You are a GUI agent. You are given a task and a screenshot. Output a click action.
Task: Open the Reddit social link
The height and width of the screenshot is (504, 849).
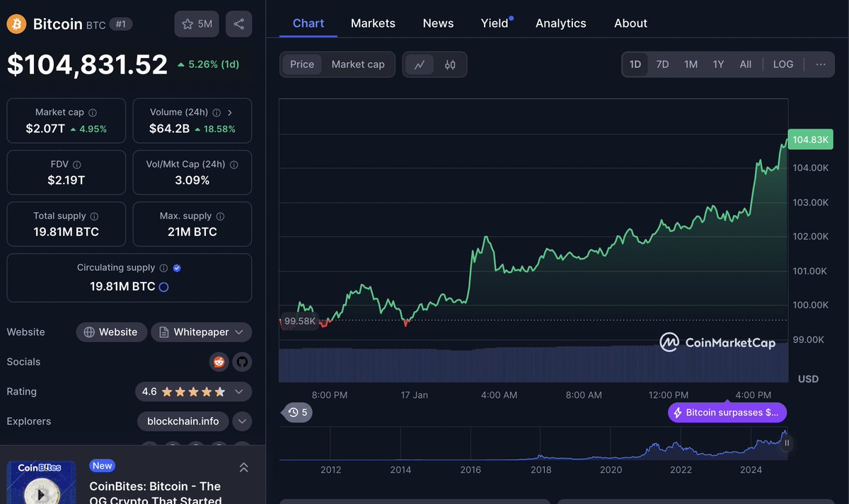219,362
